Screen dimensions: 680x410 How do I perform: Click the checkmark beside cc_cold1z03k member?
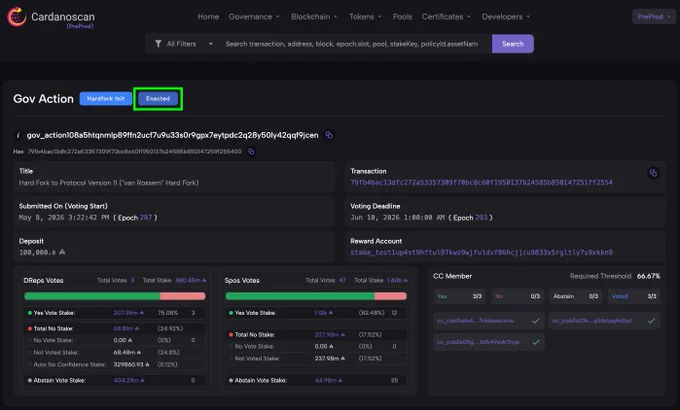651,321
